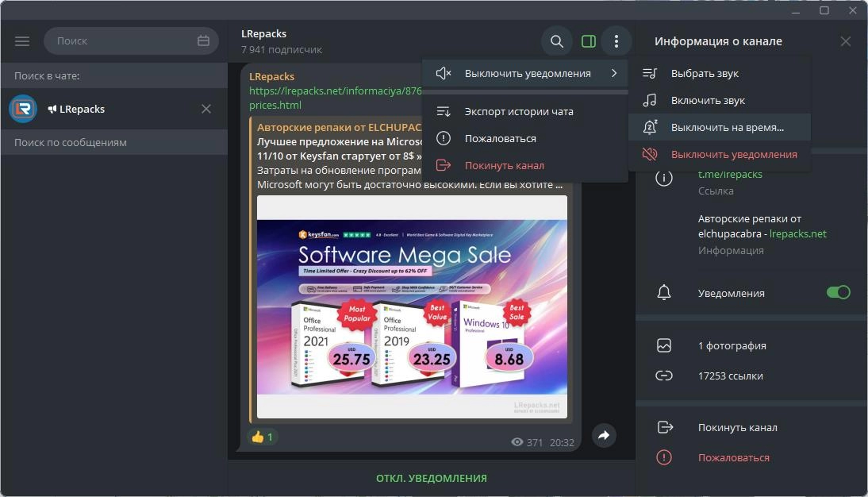Toggle the Notifications switch

coord(838,292)
